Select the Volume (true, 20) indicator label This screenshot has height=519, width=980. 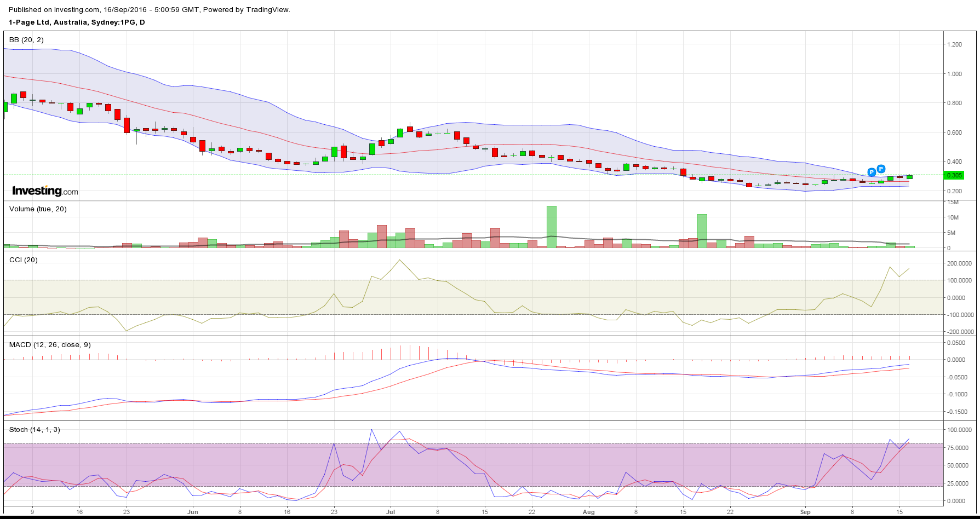pos(38,209)
